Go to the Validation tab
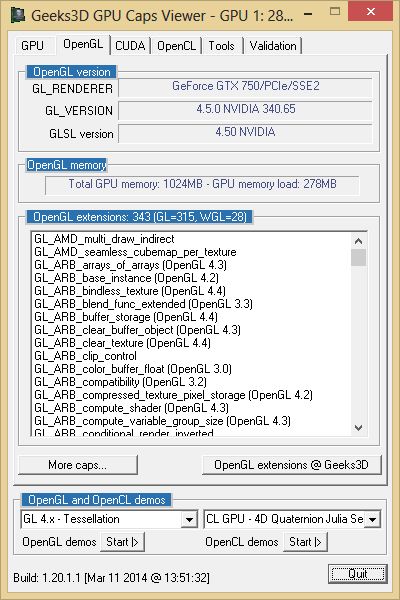Image resolution: width=400 pixels, height=600 pixels. coord(273,46)
